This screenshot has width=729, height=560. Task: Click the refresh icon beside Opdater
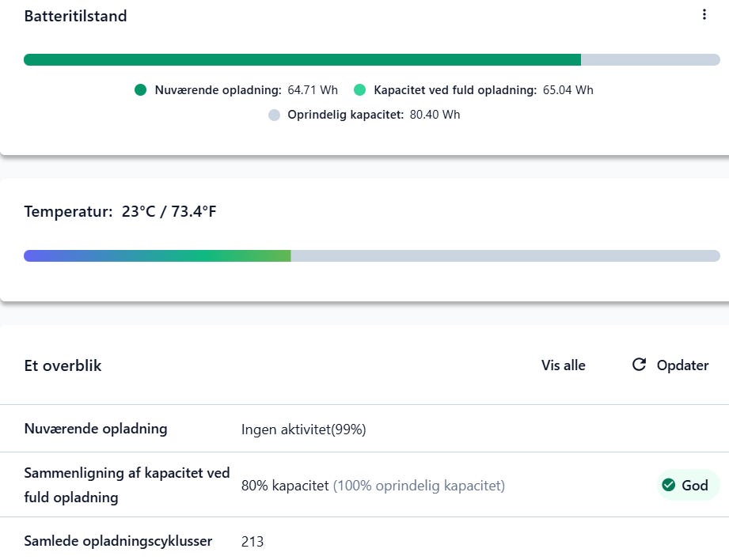639,365
